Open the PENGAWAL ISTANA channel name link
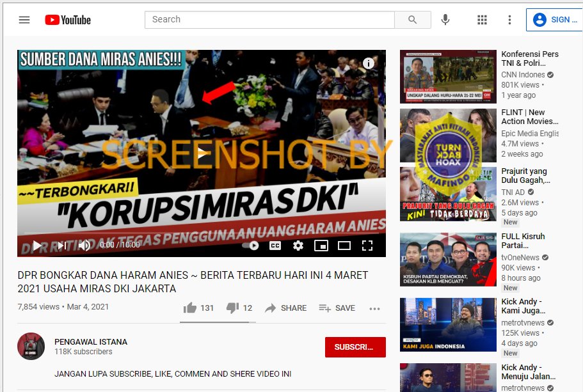 pos(91,342)
